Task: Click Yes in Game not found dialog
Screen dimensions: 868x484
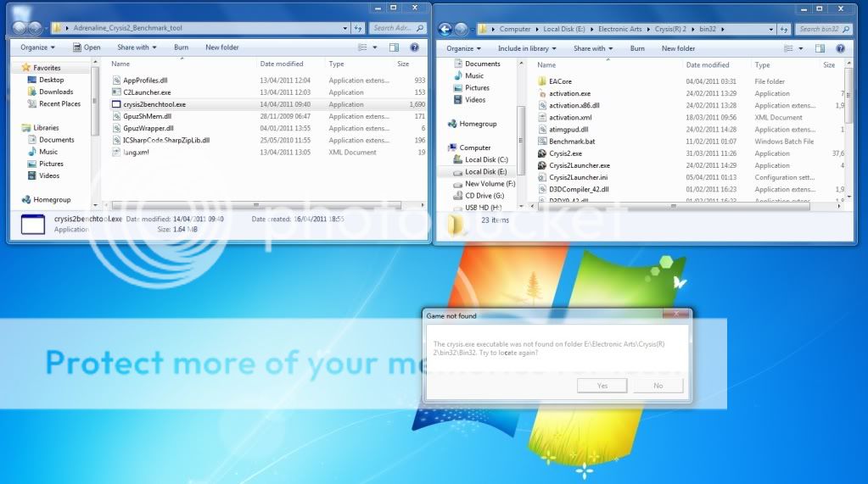Action: click(x=602, y=386)
